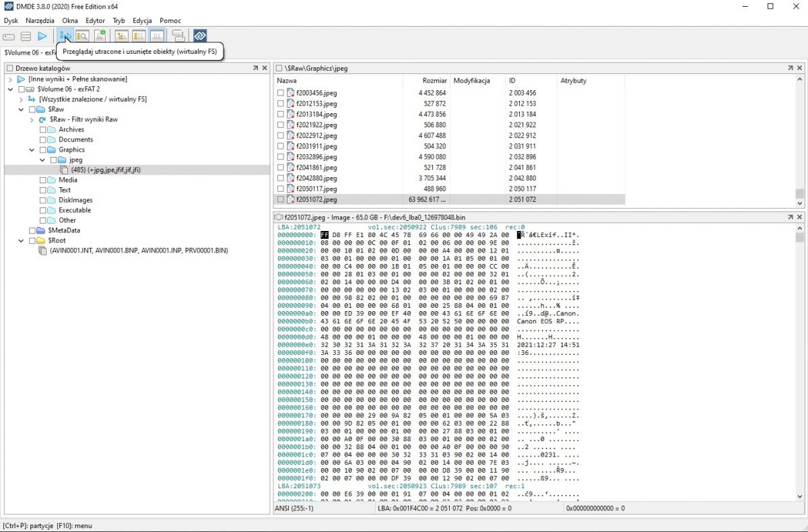
Task: Click the magnifier search toolbar icon
Action: tap(82, 36)
